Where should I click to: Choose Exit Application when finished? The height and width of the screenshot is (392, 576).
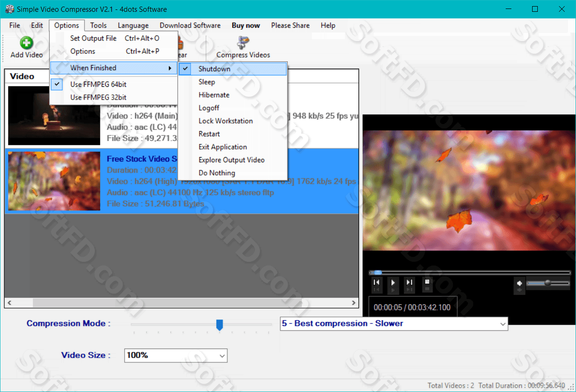[233, 147]
